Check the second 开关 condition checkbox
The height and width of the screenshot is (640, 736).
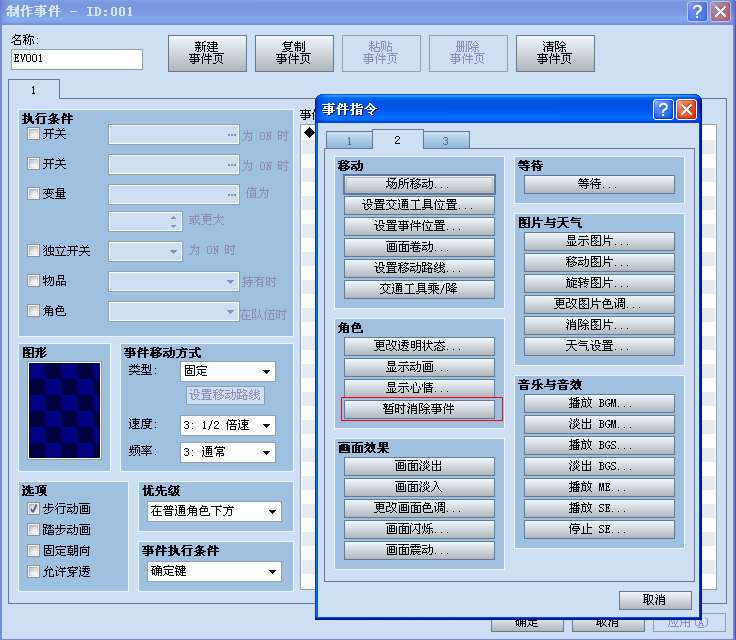pos(33,163)
